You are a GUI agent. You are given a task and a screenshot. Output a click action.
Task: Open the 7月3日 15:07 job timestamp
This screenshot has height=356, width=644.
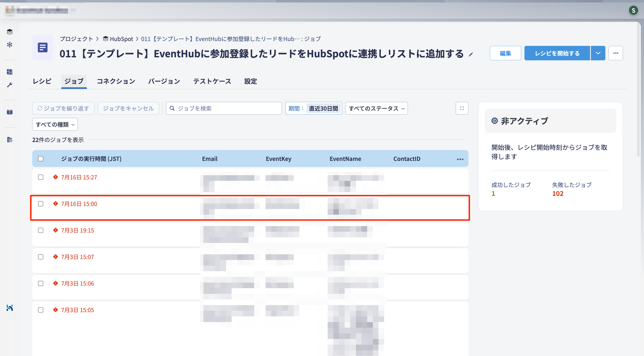pos(77,257)
